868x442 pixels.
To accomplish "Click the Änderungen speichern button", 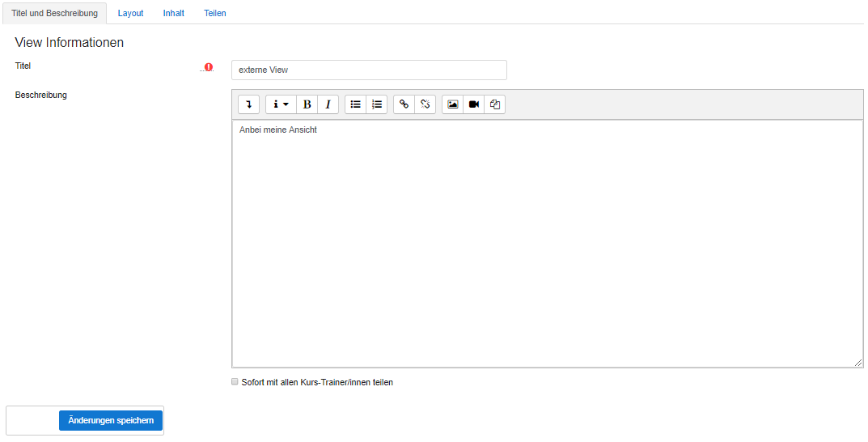I will pos(111,420).
